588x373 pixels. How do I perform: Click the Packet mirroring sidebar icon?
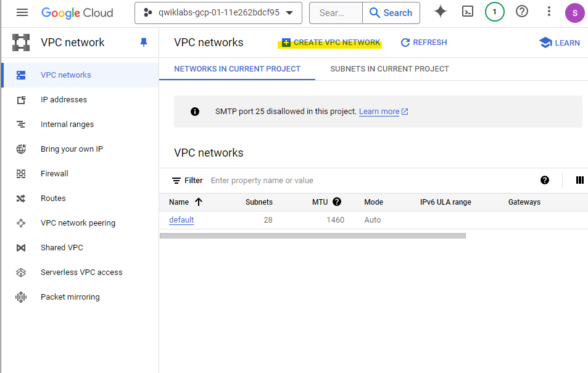pos(21,297)
